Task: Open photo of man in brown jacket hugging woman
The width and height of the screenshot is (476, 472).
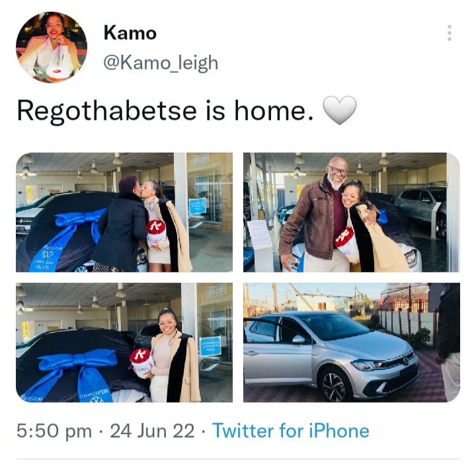Action: (x=352, y=212)
